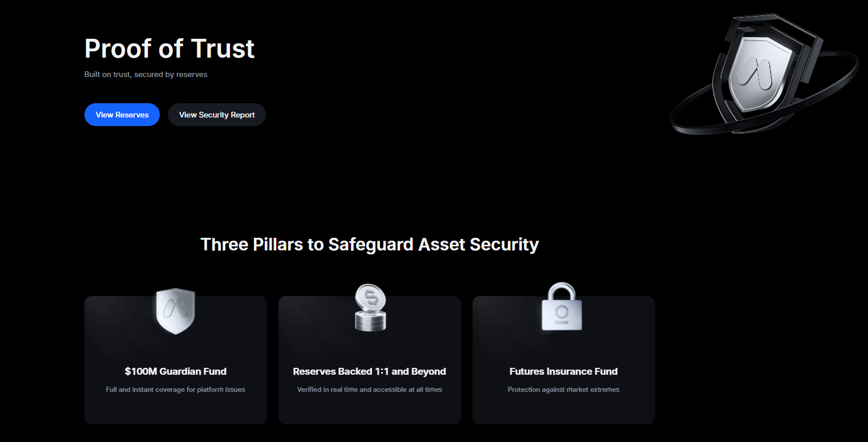
Task: Open the Futures Insurance Fund card
Action: click(x=563, y=359)
